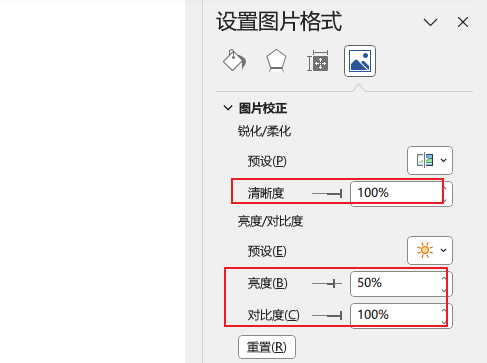Decrease 对比度 value with down spinner arrow
Viewport: 487px width, 363px height.
(444, 321)
